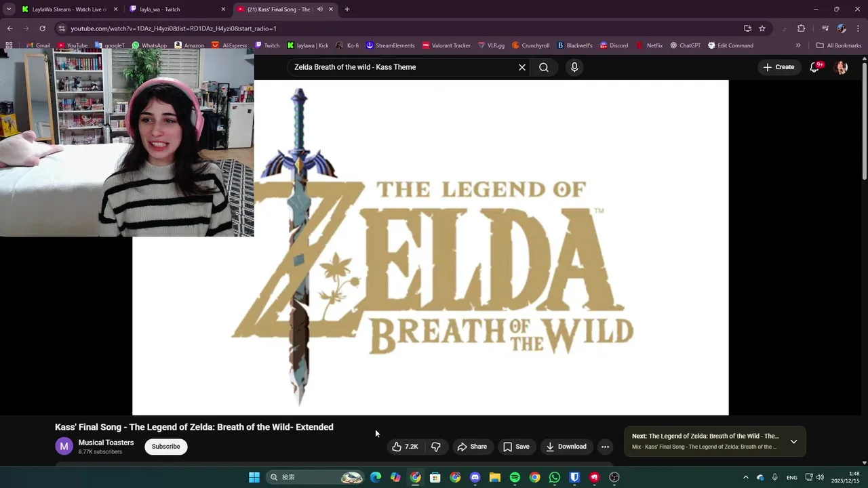Open Windows Start menu

(x=254, y=477)
